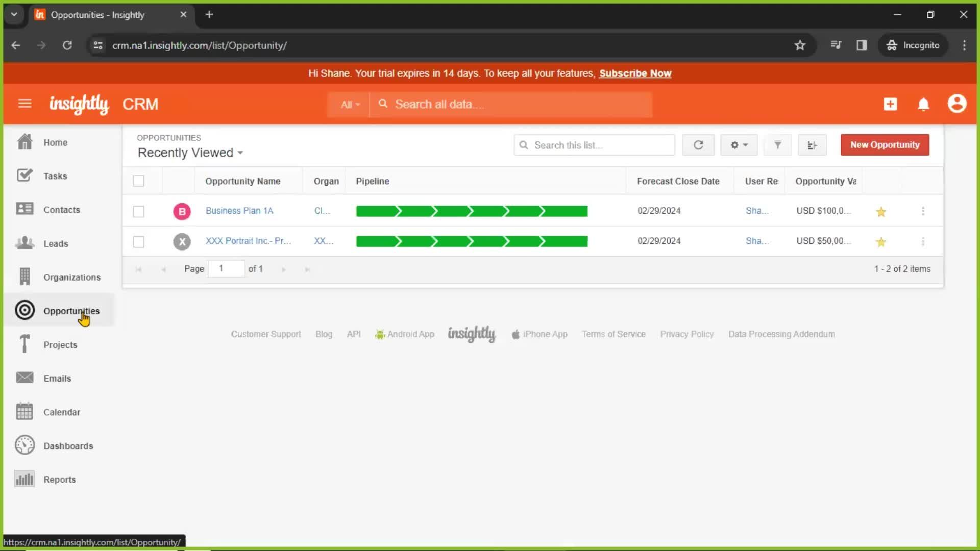Open the Opportunities list menu item
This screenshot has height=551, width=980.
[71, 311]
